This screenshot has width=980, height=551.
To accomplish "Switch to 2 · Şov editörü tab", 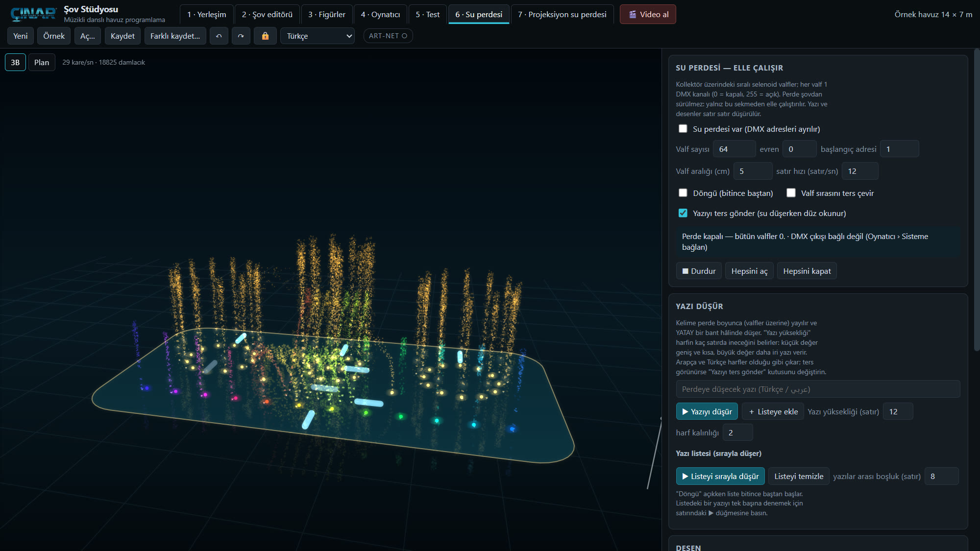I will (267, 15).
